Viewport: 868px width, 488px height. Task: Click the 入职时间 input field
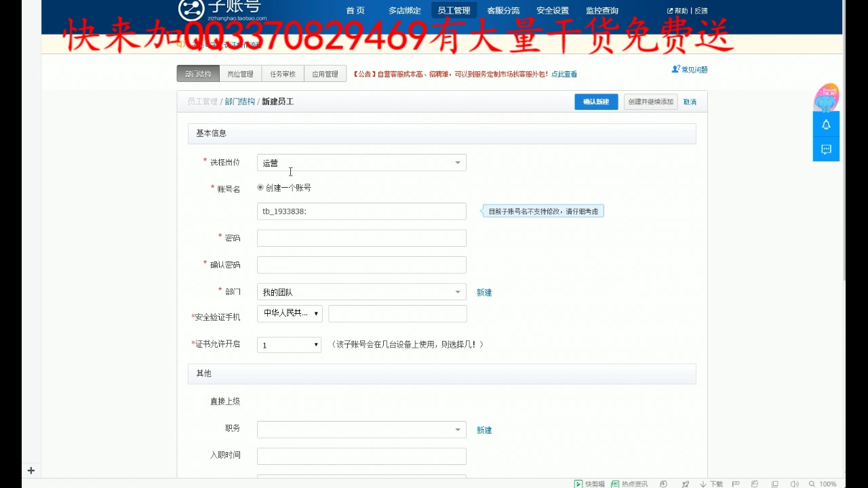[361, 455]
